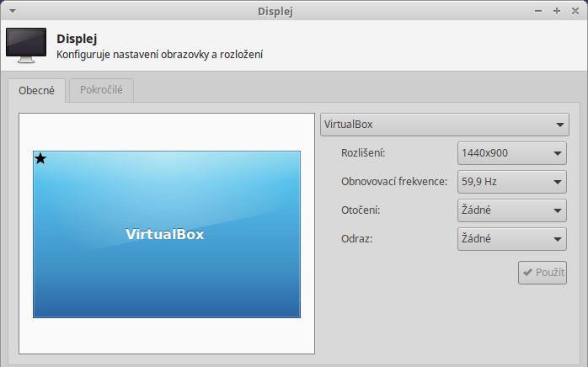Open the Otočení dropdown
The height and width of the screenshot is (367, 588).
tap(512, 210)
